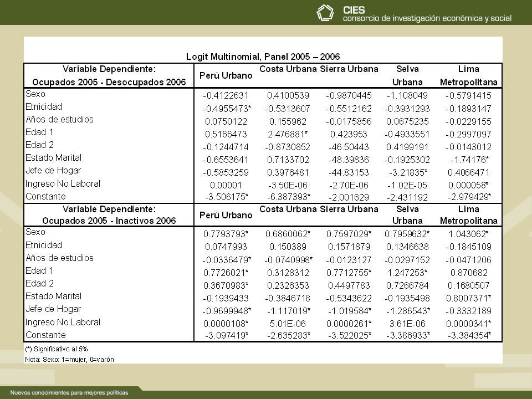
Task: Select the value -46.50443
Action: pos(349,147)
